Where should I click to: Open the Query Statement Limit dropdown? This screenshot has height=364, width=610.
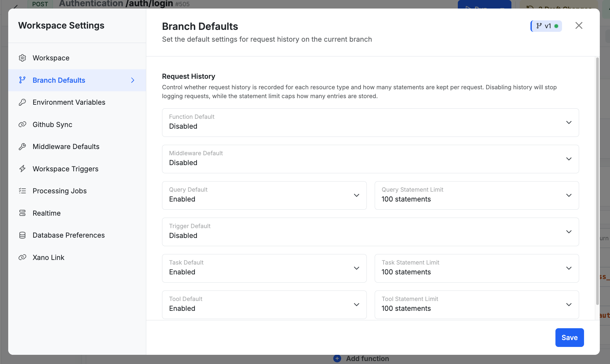coord(568,195)
